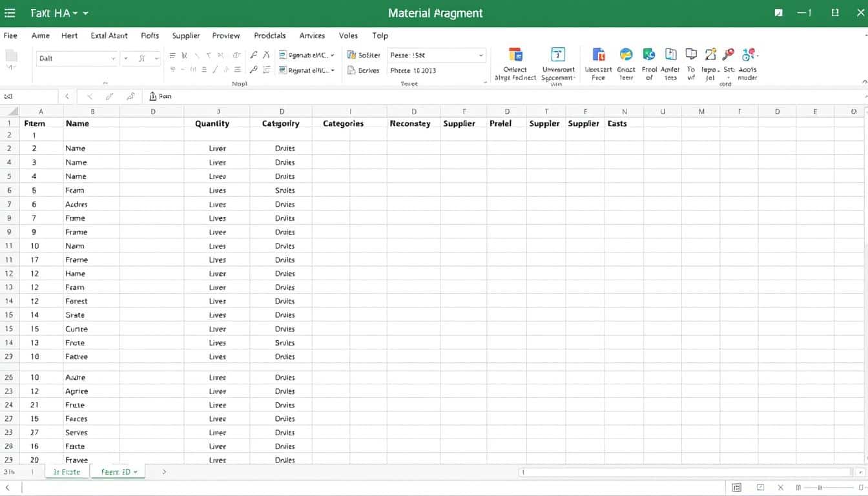Expand the upper Rgmat dropdown
Screen dimensions: 868x496
point(333,55)
